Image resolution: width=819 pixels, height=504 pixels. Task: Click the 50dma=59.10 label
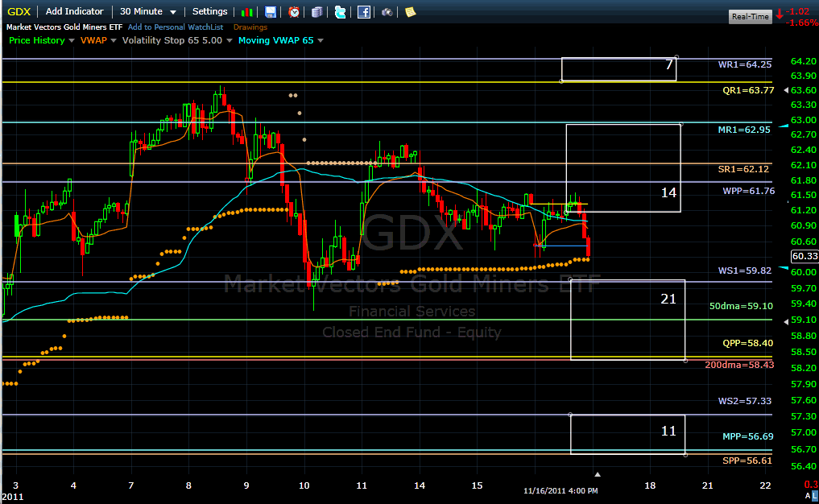pos(741,306)
